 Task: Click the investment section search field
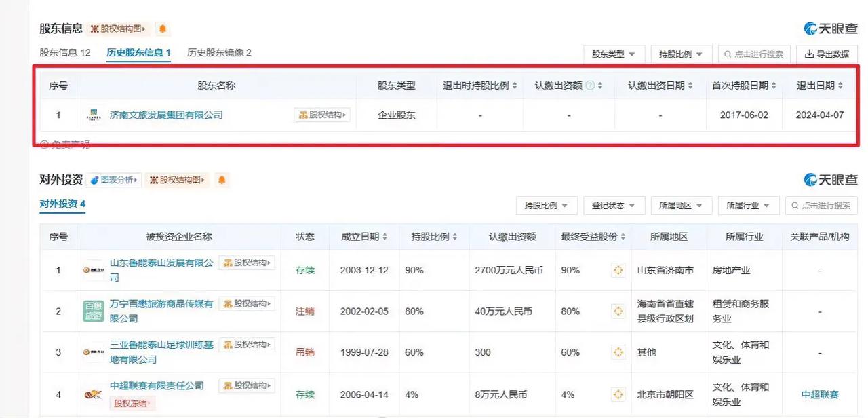821,205
